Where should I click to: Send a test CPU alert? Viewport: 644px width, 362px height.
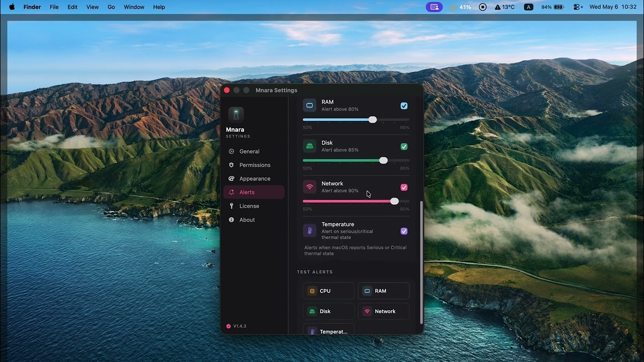329,291
